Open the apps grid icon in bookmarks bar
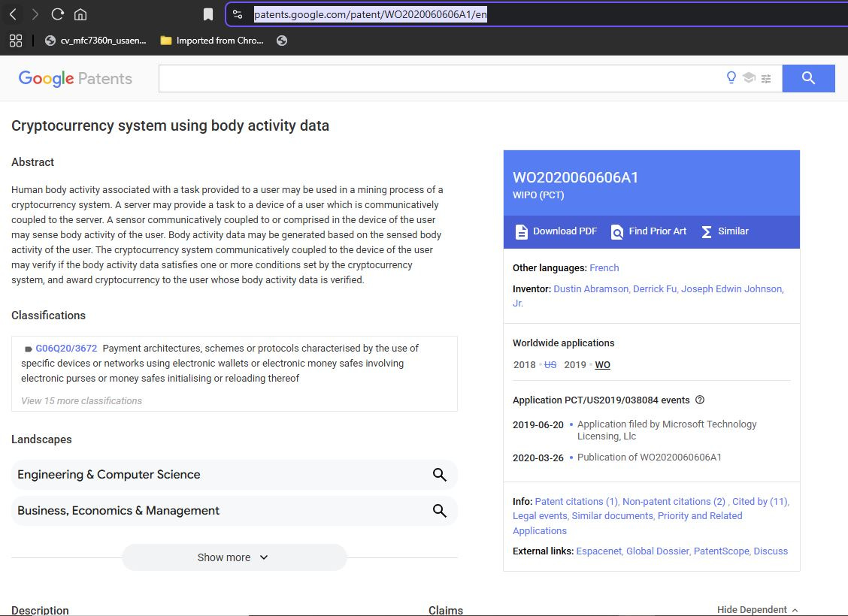Image resolution: width=848 pixels, height=616 pixels. 16,41
